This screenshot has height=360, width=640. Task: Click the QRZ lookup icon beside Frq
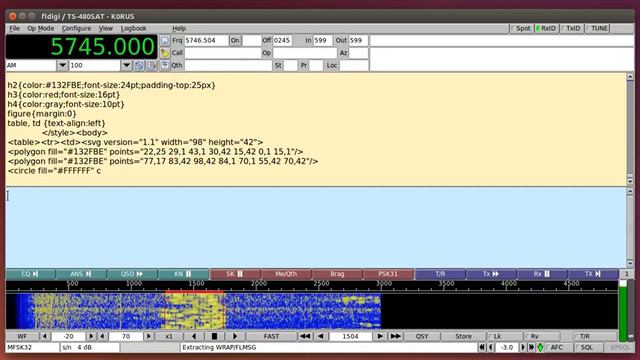pyautogui.click(x=164, y=40)
